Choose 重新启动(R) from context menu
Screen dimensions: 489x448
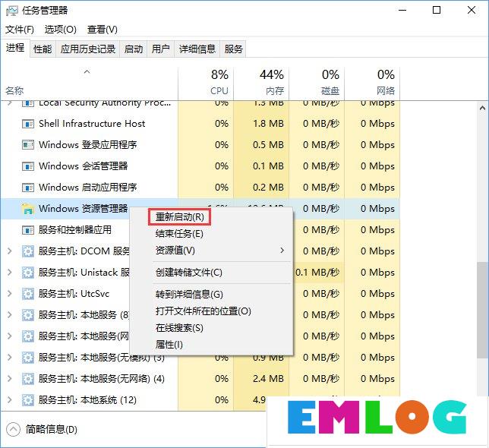pos(180,217)
